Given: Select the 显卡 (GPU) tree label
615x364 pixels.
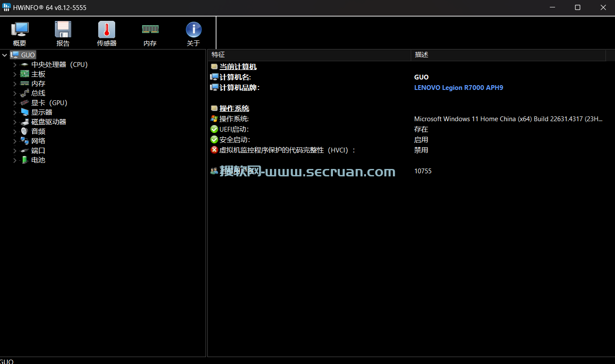Looking at the screenshot, I should pyautogui.click(x=49, y=103).
